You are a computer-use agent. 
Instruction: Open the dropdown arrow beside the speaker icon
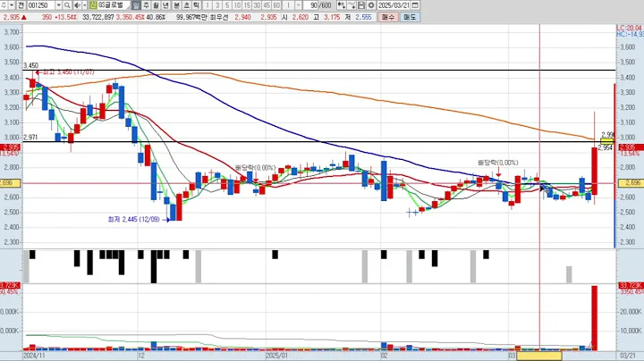(x=85, y=5)
